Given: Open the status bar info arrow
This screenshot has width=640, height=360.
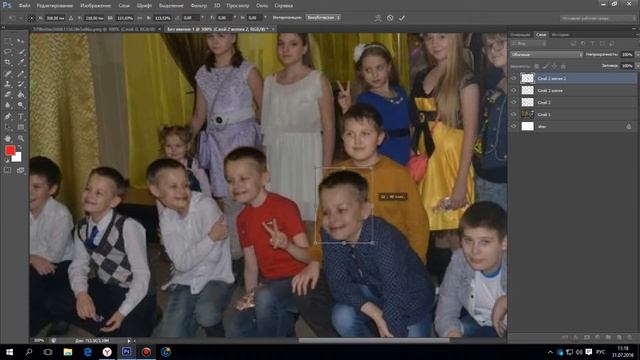Looking at the screenshot, I should coord(129,340).
